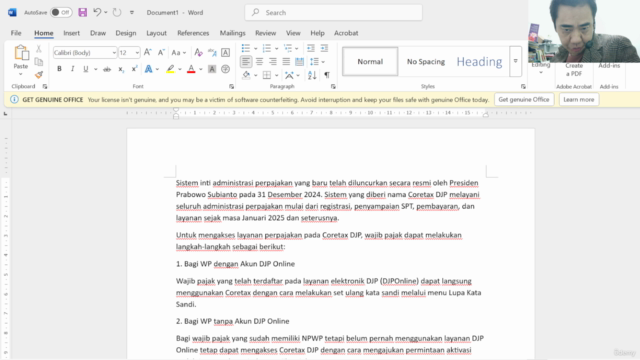Sort the selection alphabetically

click(x=312, y=75)
